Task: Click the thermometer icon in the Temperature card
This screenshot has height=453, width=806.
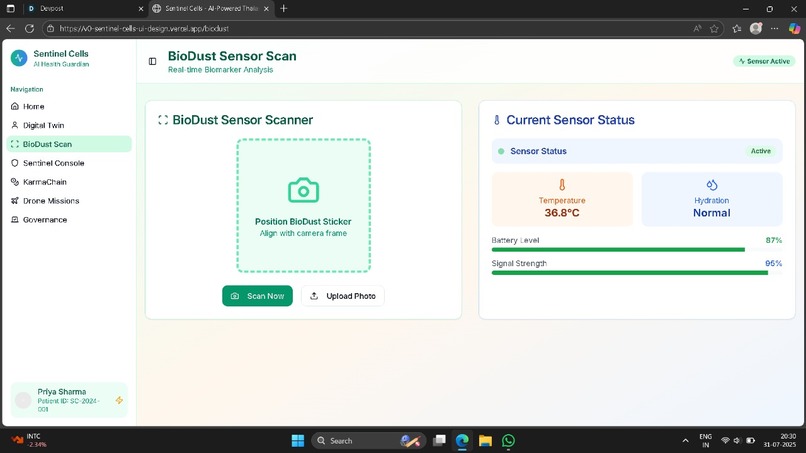Action: coord(562,185)
